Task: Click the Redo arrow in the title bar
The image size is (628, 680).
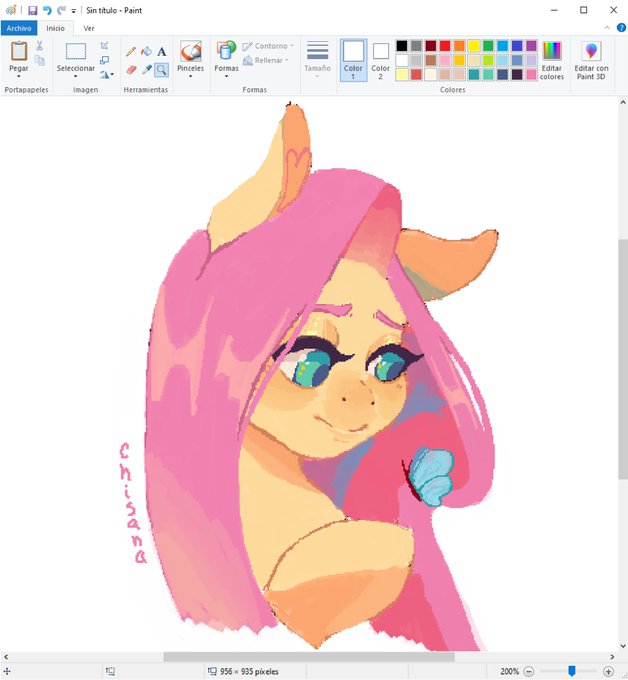Action: pyautogui.click(x=61, y=10)
